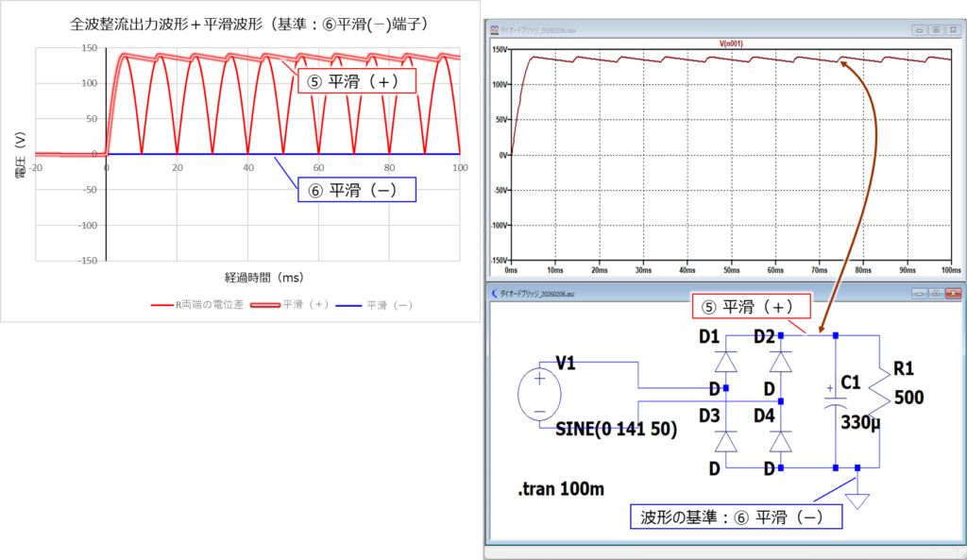Select the D4 diode symbol
The image size is (967, 560).
(x=780, y=442)
